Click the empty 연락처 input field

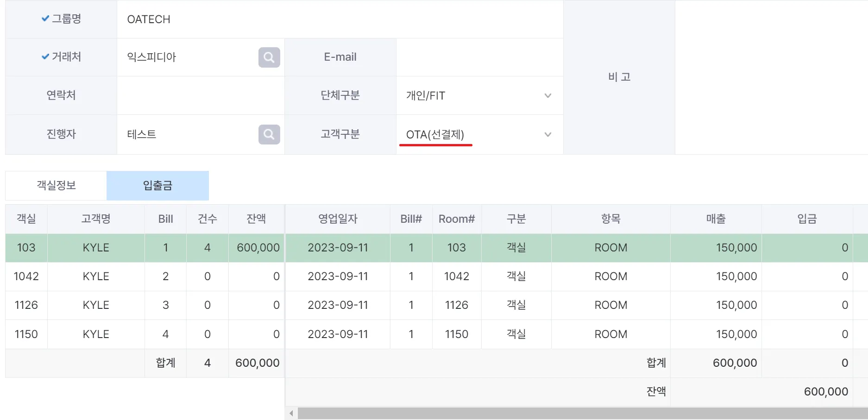tap(200, 95)
